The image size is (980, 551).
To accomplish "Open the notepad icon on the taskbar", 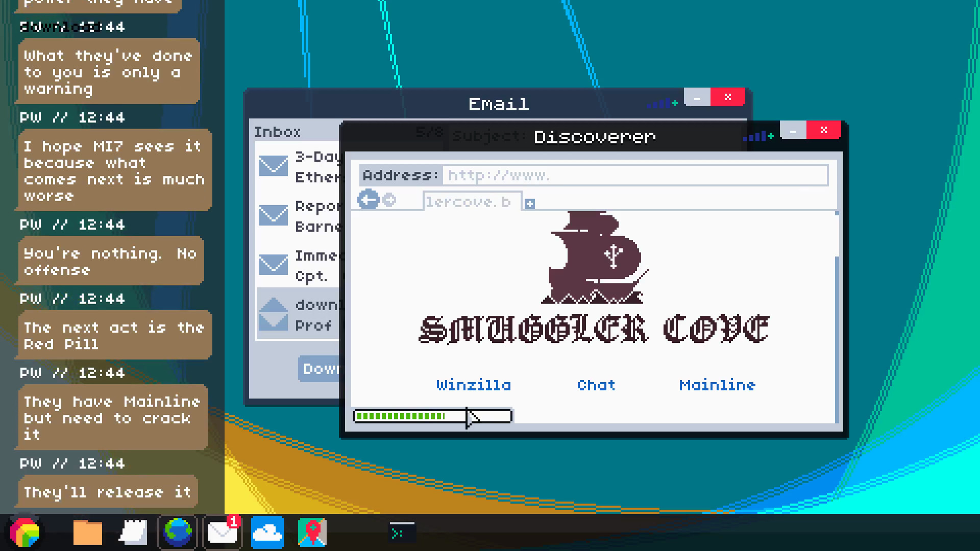I will pyautogui.click(x=133, y=532).
